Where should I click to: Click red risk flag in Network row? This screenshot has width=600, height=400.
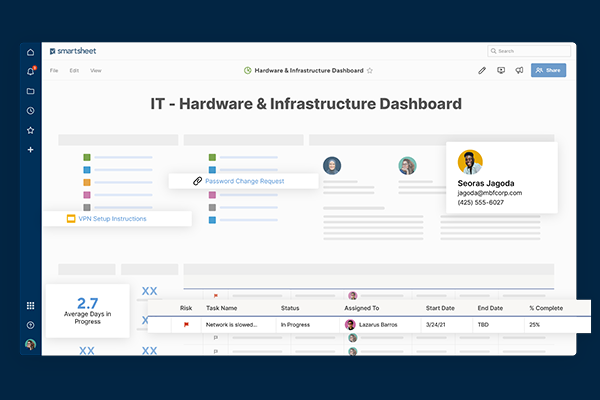(x=186, y=325)
